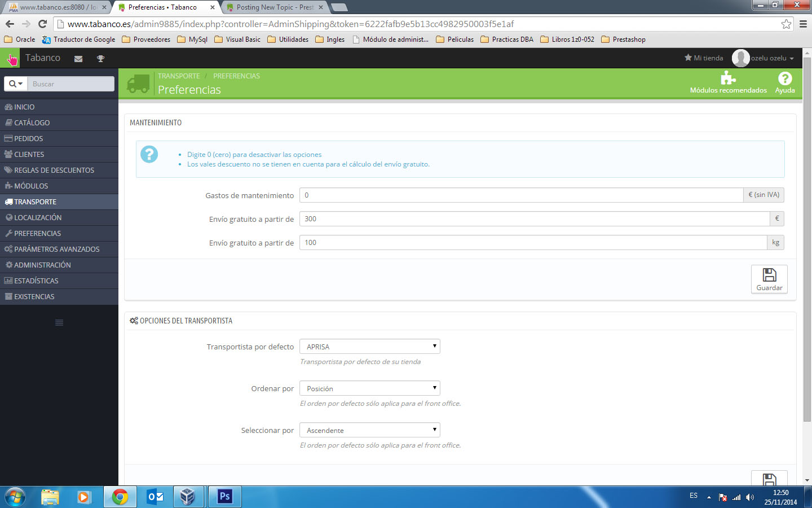Open Windows Start button
Screen dimensions: 812x508
point(15,497)
